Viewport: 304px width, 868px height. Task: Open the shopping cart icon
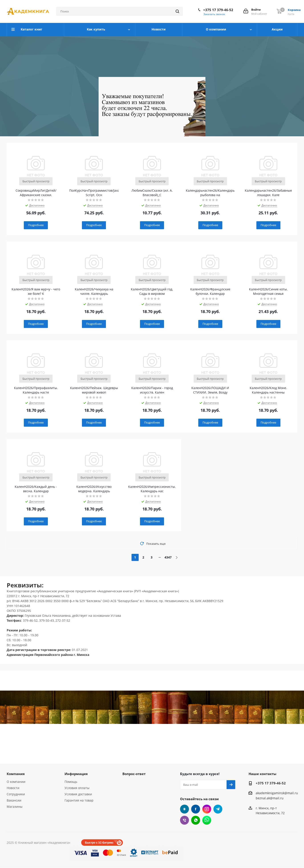(x=279, y=11)
